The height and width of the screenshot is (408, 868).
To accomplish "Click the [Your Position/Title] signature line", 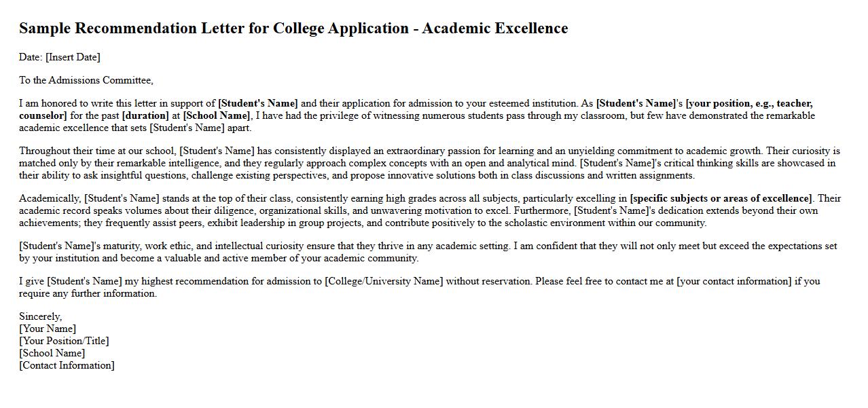I will [64, 341].
